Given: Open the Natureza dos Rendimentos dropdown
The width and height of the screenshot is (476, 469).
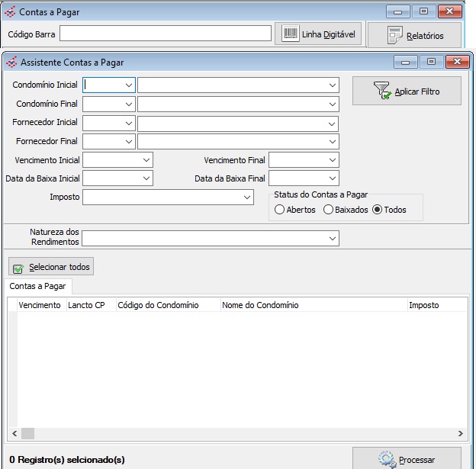Looking at the screenshot, I should coord(332,239).
